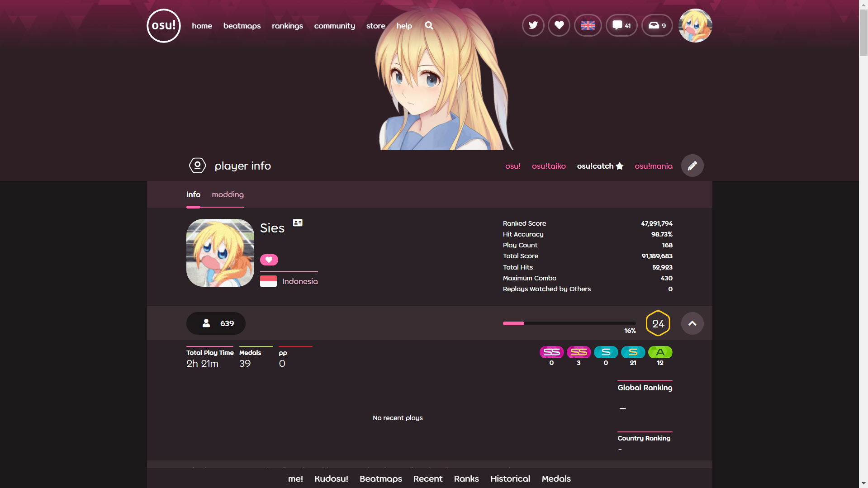Click the page scrollbar down arrow
The height and width of the screenshot is (488, 868).
coord(863,483)
